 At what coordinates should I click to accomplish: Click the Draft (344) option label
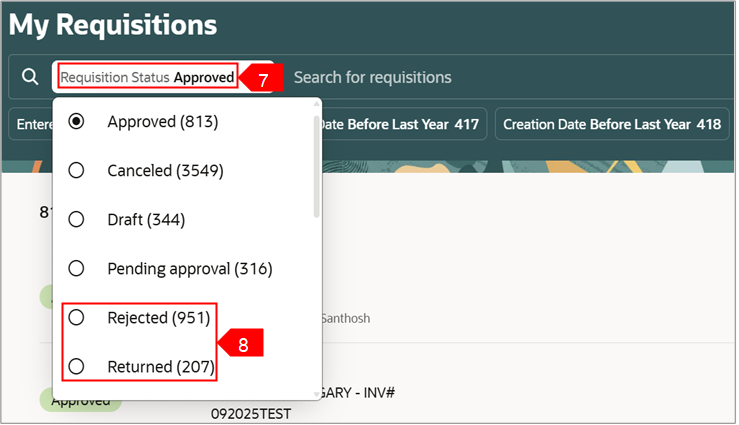146,220
